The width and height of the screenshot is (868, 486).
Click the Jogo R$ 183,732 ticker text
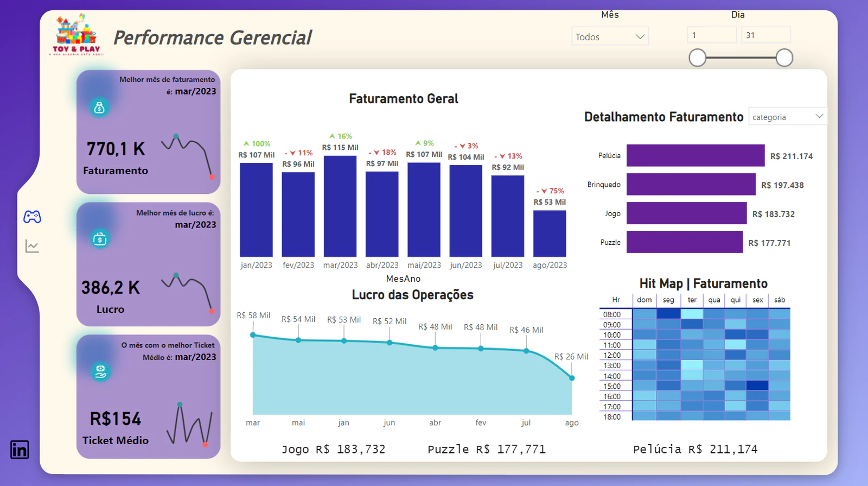click(333, 449)
